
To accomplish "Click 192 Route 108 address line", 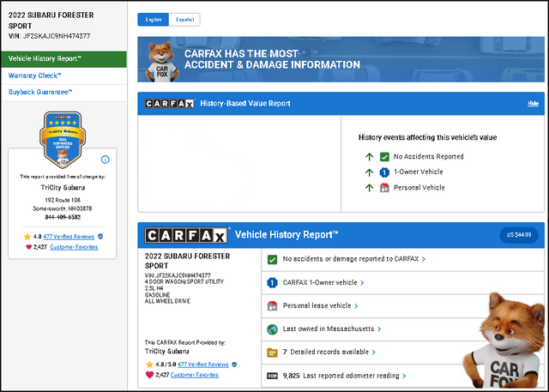I will [63, 200].
